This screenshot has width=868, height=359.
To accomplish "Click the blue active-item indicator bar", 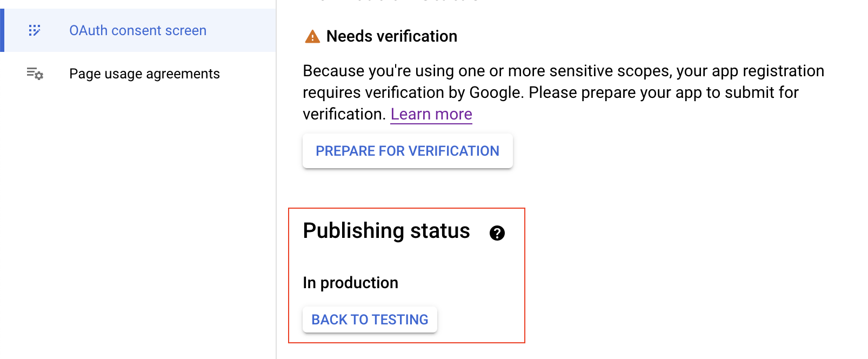I will click(x=2, y=30).
